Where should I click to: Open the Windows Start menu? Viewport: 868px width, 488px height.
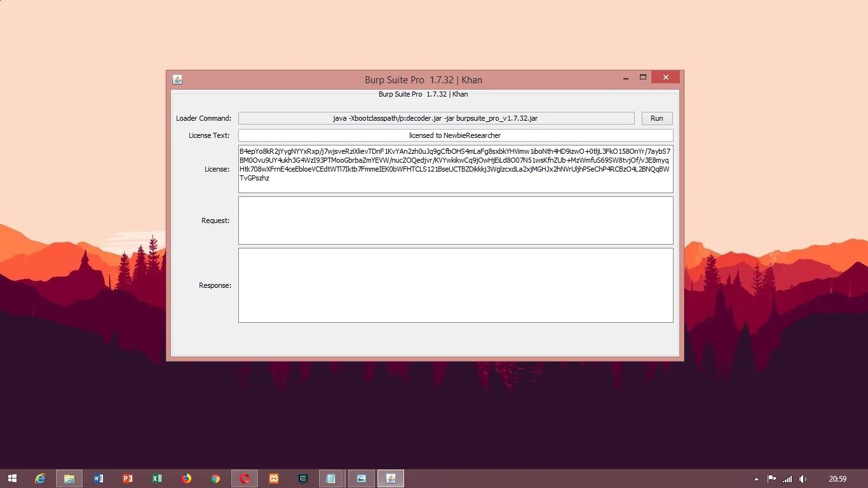click(12, 478)
